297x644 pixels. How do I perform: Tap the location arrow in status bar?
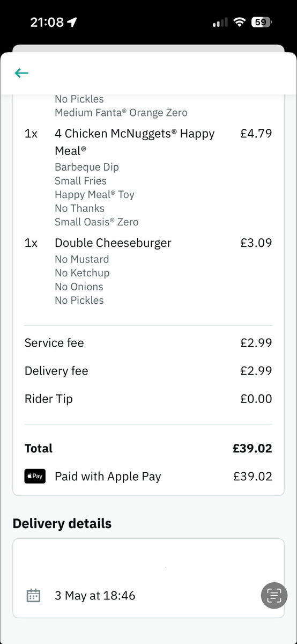pyautogui.click(x=72, y=22)
